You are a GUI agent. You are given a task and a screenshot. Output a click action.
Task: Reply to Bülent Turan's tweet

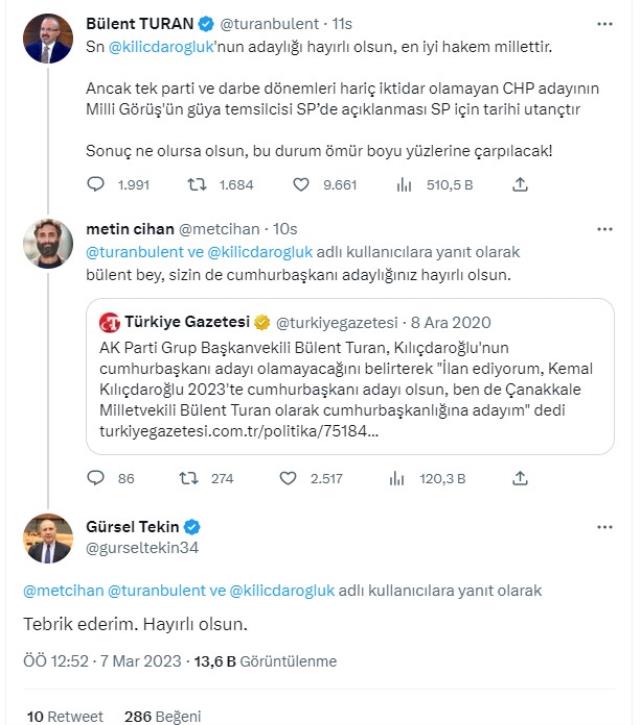[96, 185]
